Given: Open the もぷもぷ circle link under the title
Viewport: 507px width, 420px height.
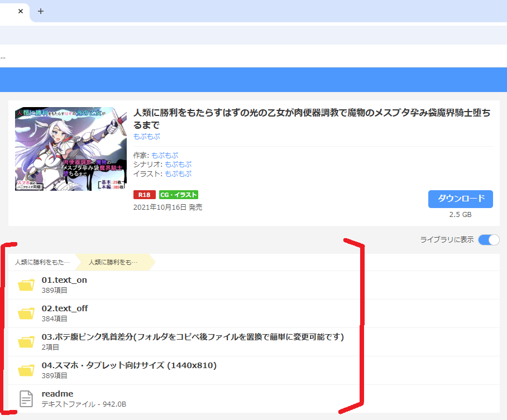Looking at the screenshot, I should 146,136.
